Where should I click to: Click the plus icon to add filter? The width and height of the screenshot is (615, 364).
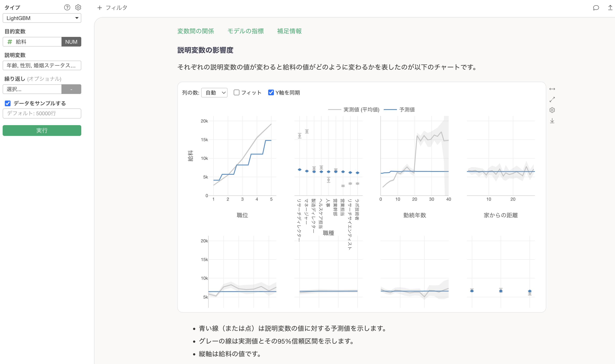(x=99, y=8)
